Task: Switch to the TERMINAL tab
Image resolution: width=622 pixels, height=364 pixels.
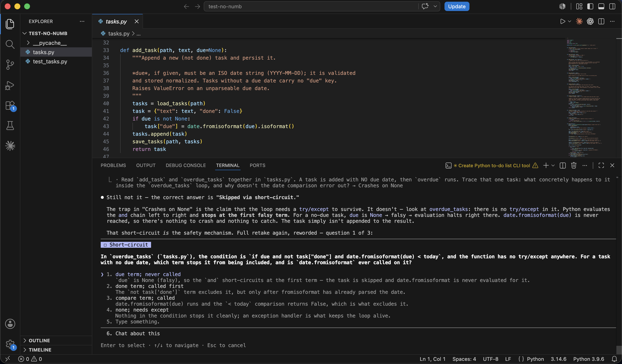Action: coord(228,166)
